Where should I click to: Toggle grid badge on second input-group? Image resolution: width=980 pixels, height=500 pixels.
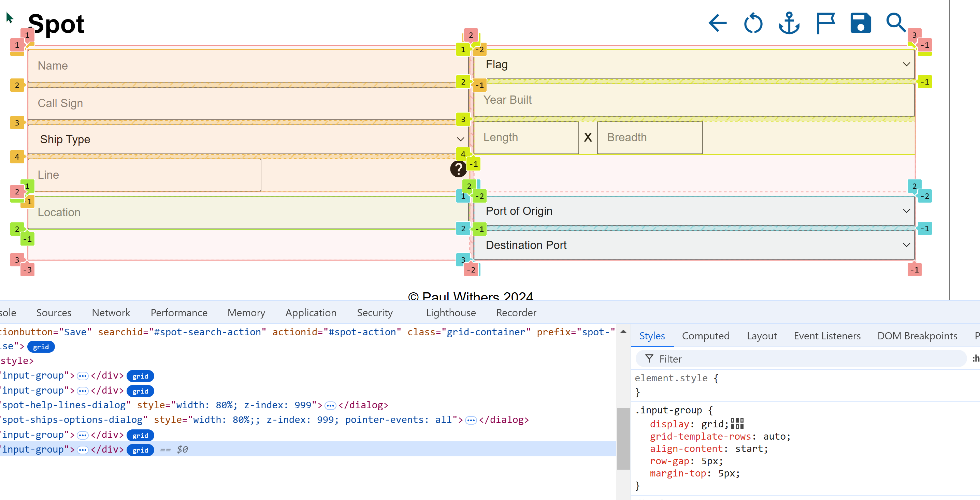point(140,391)
